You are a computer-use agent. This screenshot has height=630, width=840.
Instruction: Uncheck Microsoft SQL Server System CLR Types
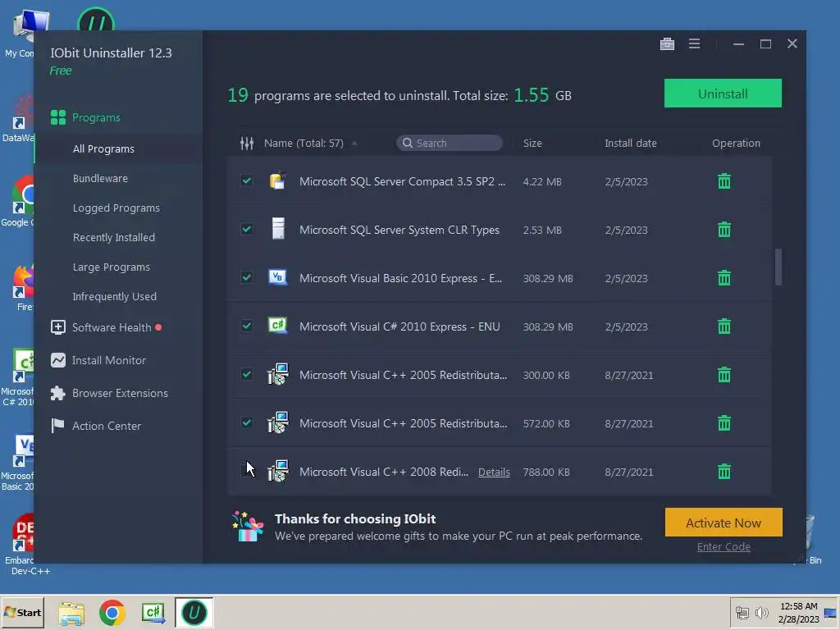pyautogui.click(x=246, y=230)
